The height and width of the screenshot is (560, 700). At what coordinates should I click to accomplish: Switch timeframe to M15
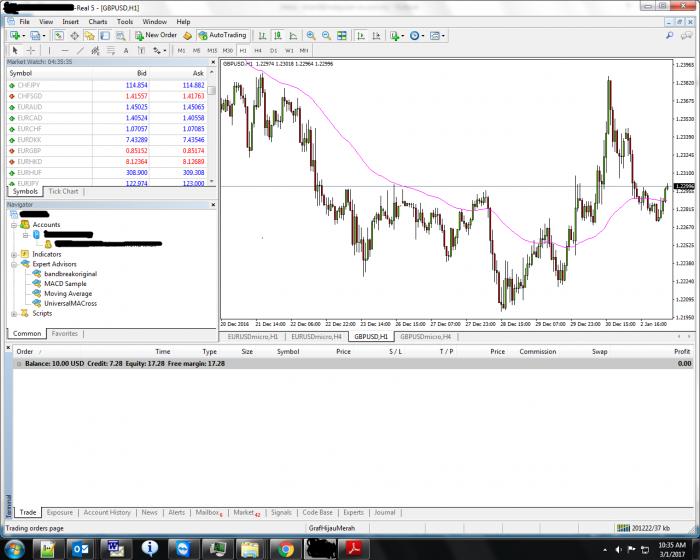tap(212, 50)
